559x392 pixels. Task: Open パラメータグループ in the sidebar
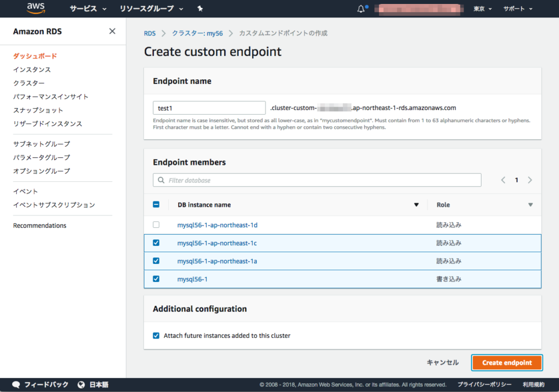(x=42, y=158)
